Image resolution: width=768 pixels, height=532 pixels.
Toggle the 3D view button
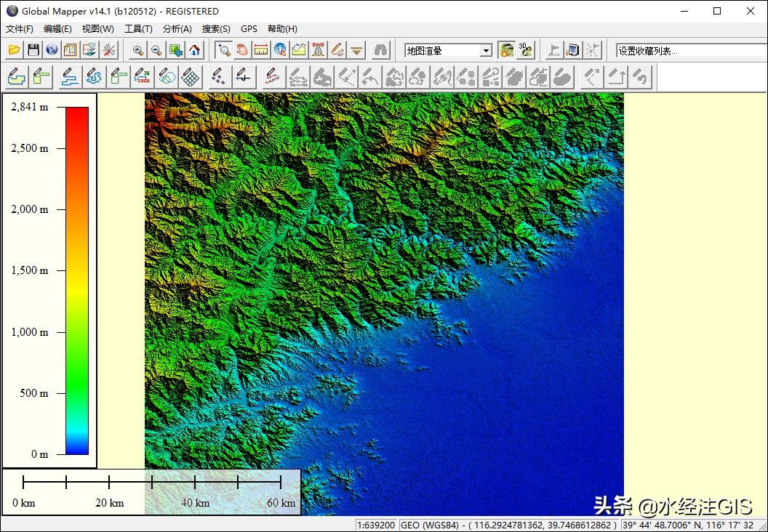526,50
